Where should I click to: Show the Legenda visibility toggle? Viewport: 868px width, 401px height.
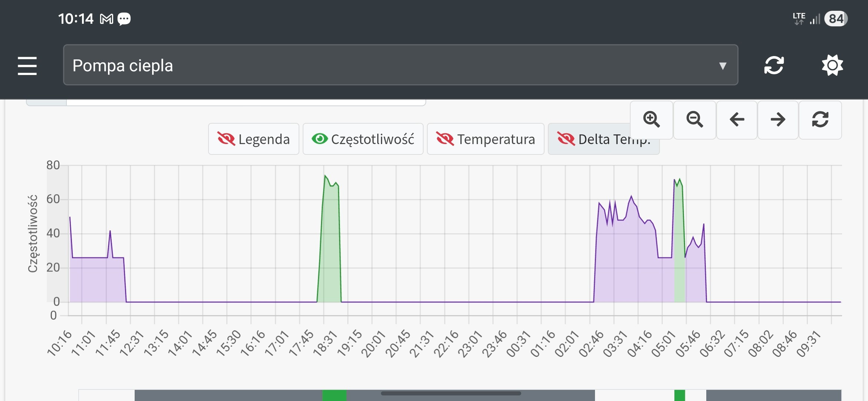coord(254,139)
